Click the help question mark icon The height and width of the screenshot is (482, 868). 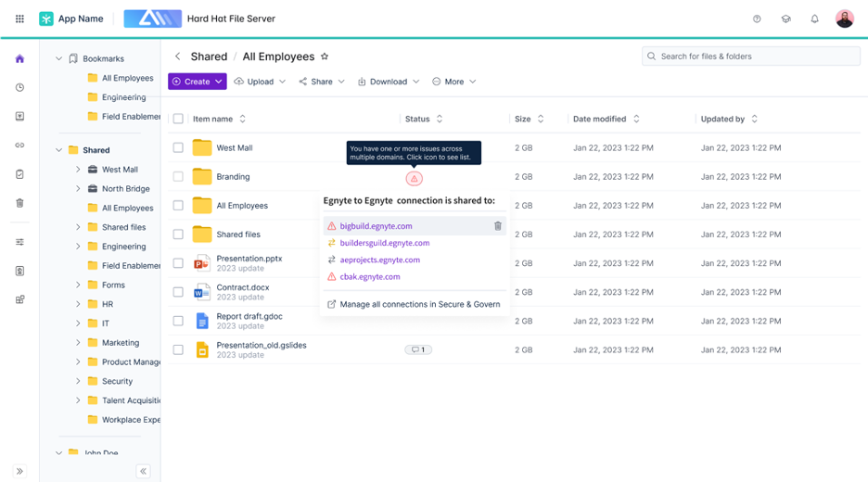tap(757, 19)
